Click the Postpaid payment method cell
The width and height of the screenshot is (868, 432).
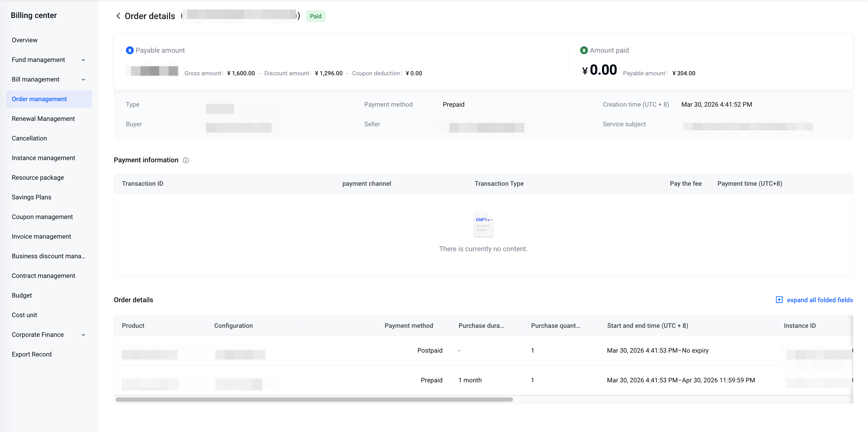pos(430,350)
